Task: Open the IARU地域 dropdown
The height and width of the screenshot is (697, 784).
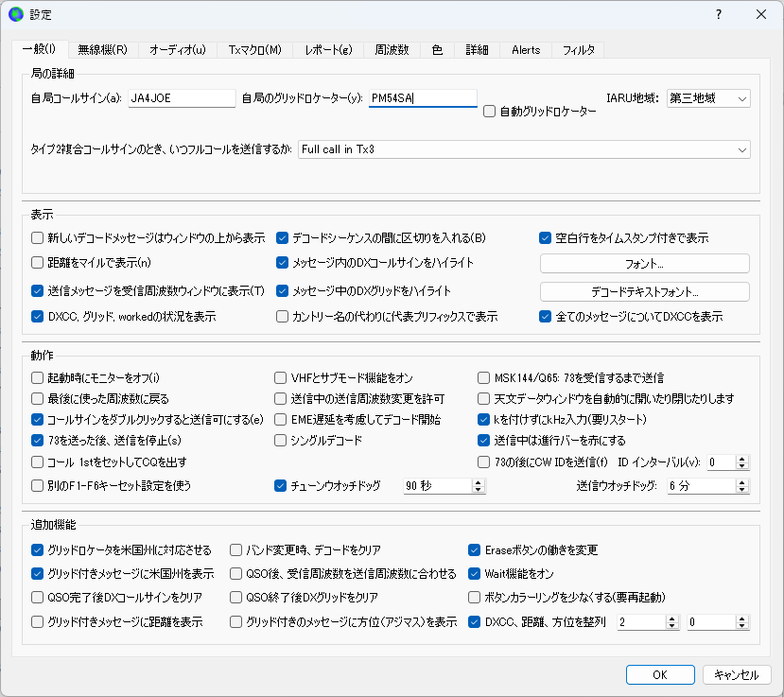Action: [708, 98]
